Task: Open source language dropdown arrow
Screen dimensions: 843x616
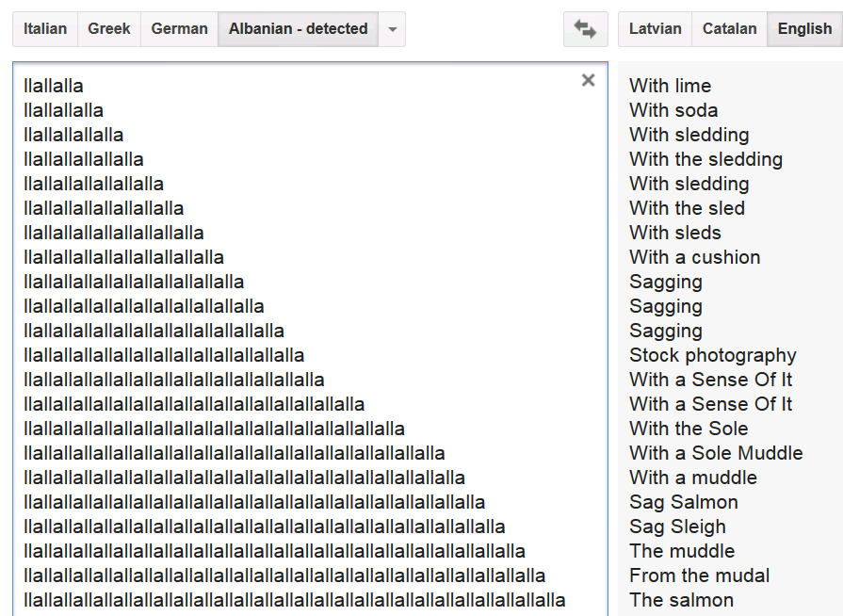Action: point(393,29)
